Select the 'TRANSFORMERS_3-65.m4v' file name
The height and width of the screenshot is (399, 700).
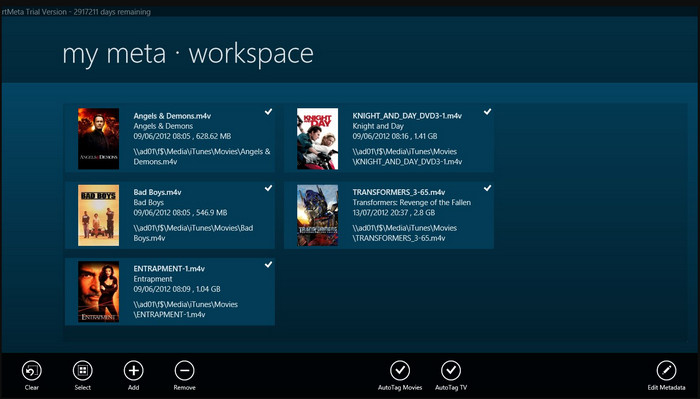point(399,192)
